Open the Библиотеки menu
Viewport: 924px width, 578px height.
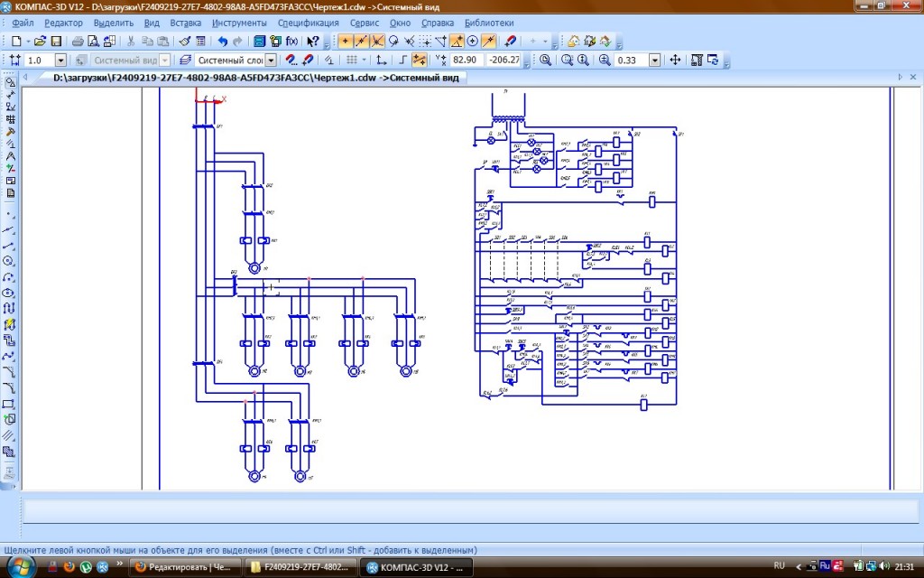point(489,23)
